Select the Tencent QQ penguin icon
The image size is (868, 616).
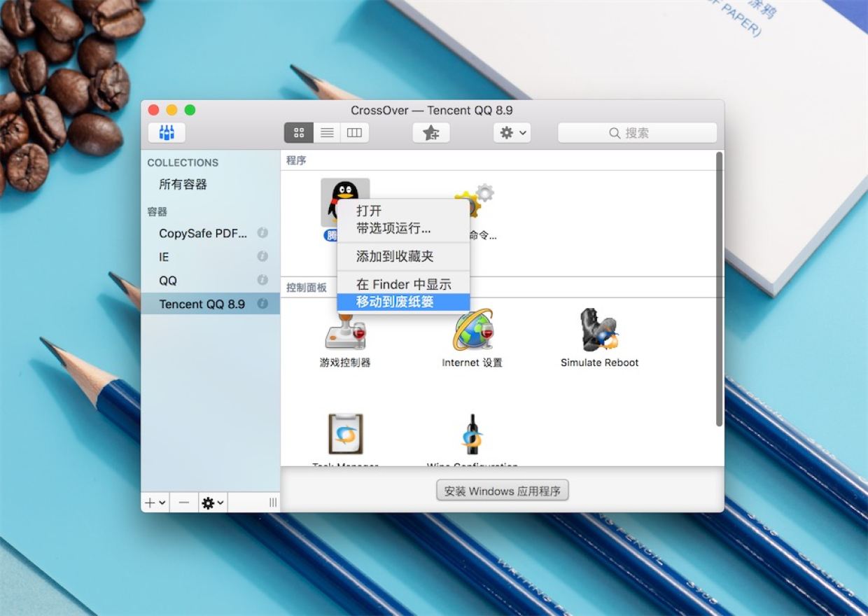coord(345,202)
